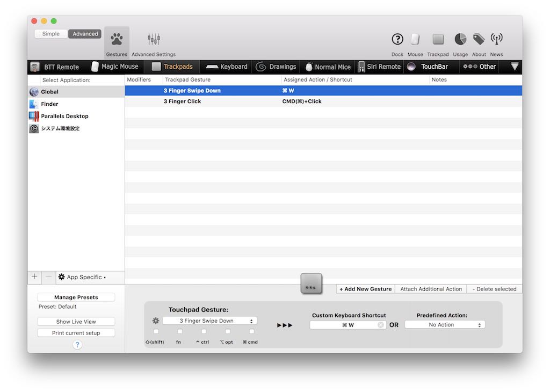550x392 pixels.
Task: Click the Show Live View button
Action: [76, 322]
